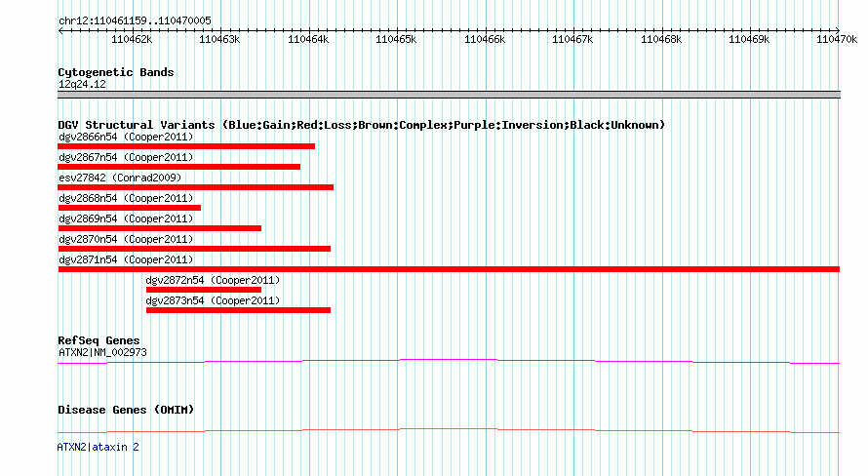Open the ATXN2|NM_002973 gene label

(102, 352)
